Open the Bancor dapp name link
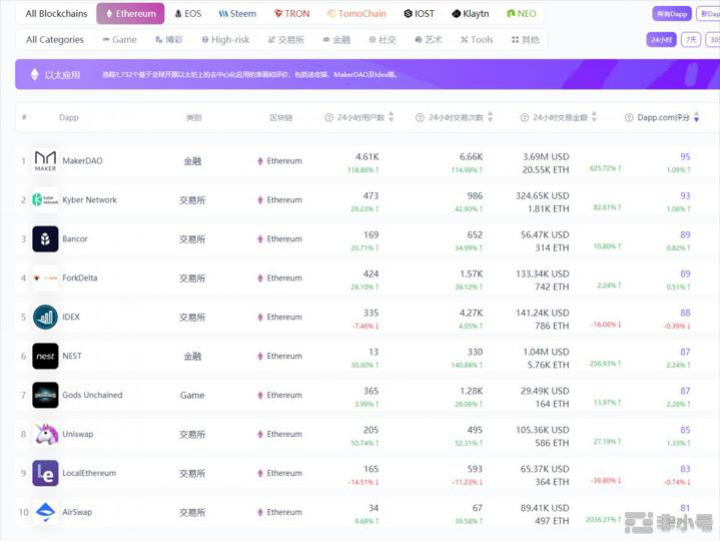This screenshot has width=720, height=541. [x=75, y=239]
